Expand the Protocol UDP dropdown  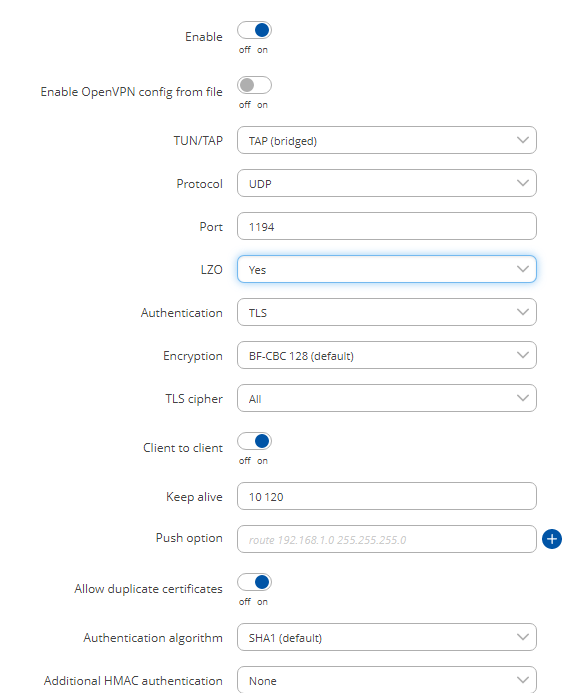point(387,183)
